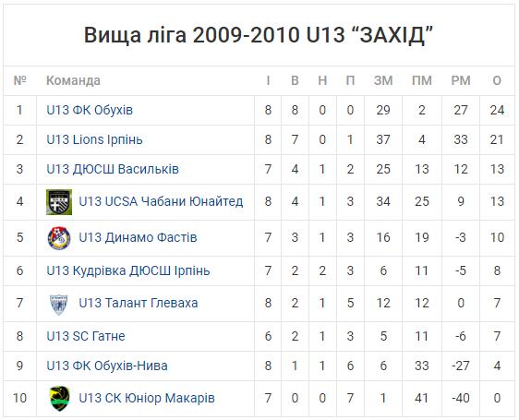
Task: Click the ПМ column header
Action: [x=422, y=80]
